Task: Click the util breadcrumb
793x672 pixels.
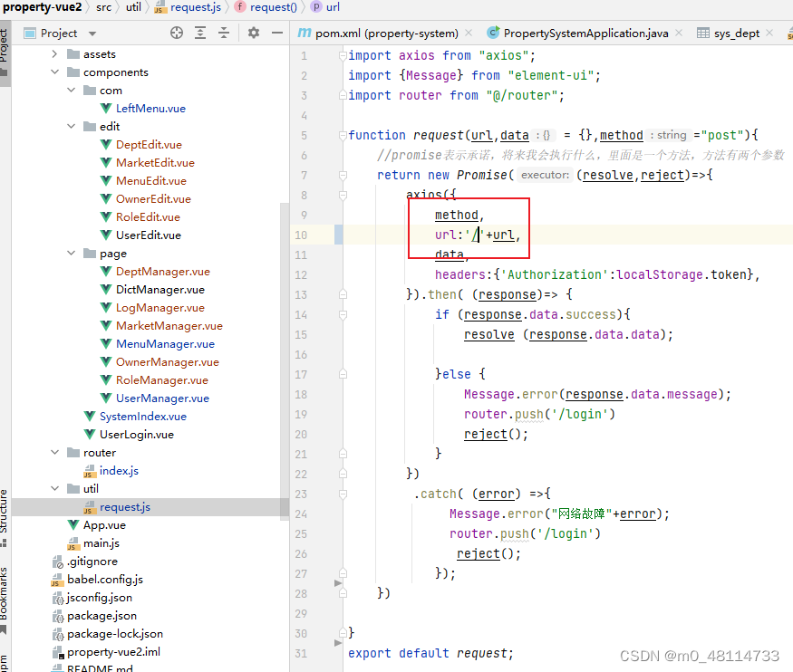Action: (133, 7)
